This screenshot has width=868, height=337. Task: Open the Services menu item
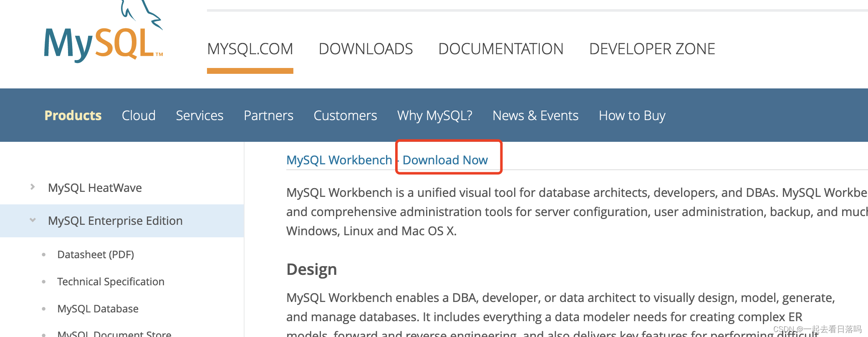pos(199,115)
